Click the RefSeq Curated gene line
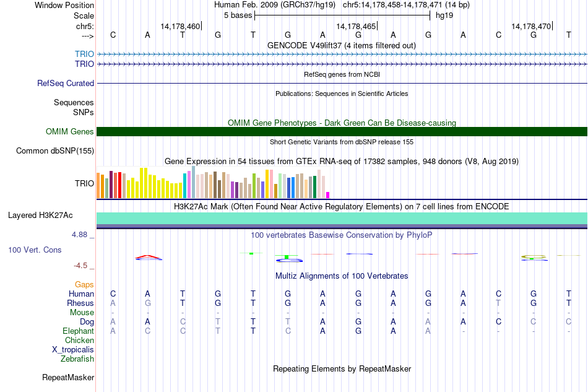 pyautogui.click(x=342, y=83)
